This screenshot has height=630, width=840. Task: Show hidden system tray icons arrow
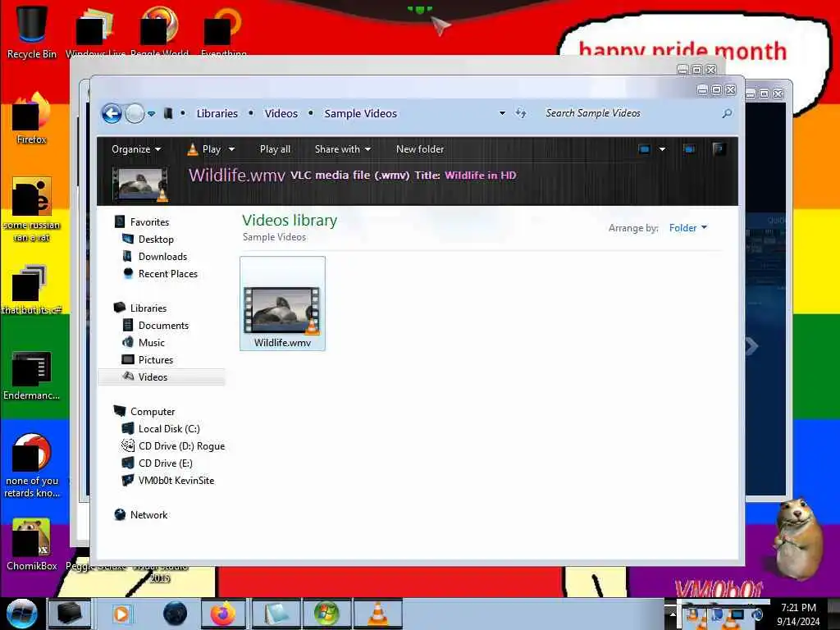click(x=673, y=614)
